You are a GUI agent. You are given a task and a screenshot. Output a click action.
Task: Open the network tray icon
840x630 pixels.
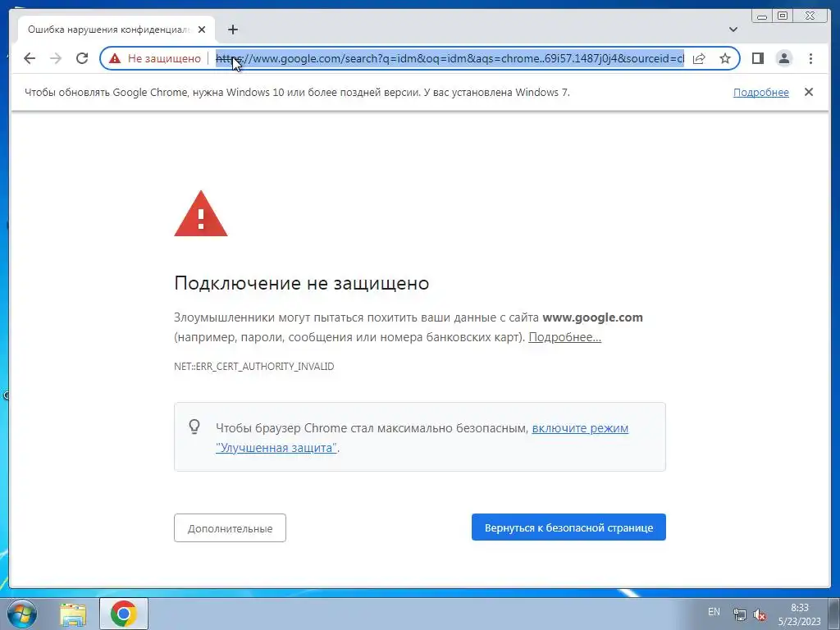tap(739, 615)
